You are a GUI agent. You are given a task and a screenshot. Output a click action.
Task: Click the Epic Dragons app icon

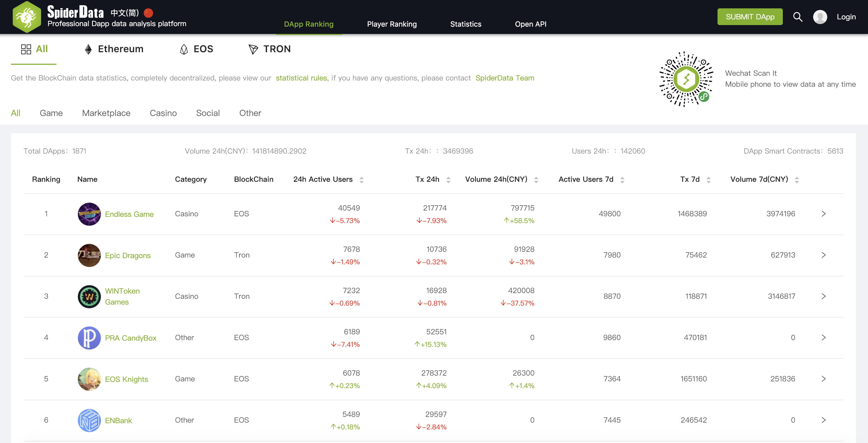89,255
